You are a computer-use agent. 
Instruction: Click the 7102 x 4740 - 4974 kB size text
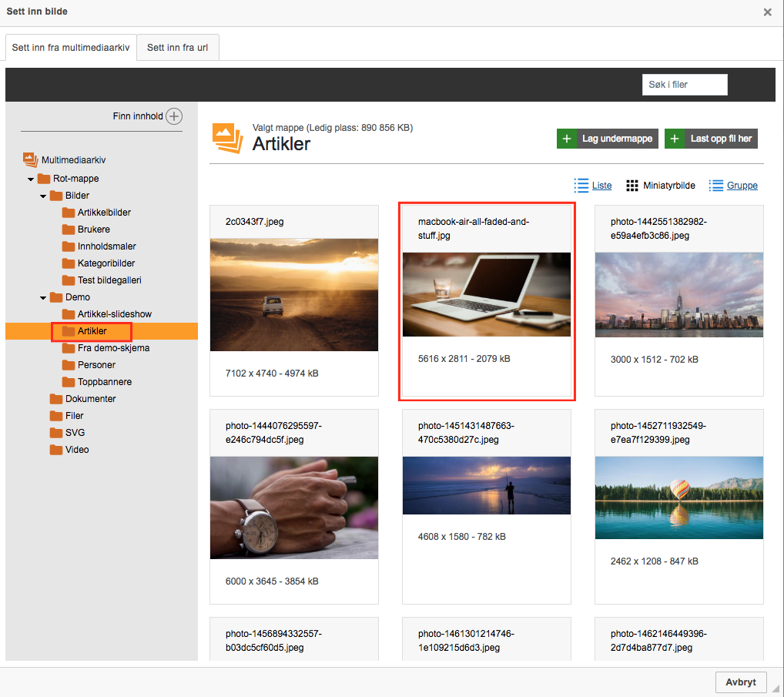coord(272,374)
